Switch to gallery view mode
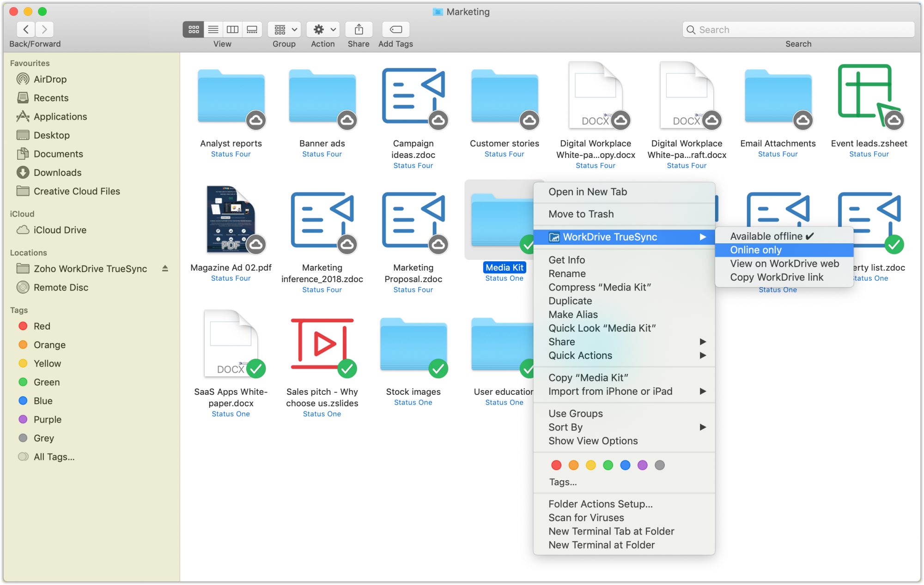The image size is (924, 585). 252,29
